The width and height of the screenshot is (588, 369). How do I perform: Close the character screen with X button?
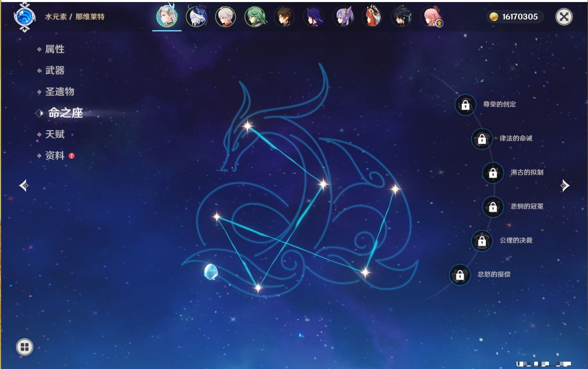(564, 17)
